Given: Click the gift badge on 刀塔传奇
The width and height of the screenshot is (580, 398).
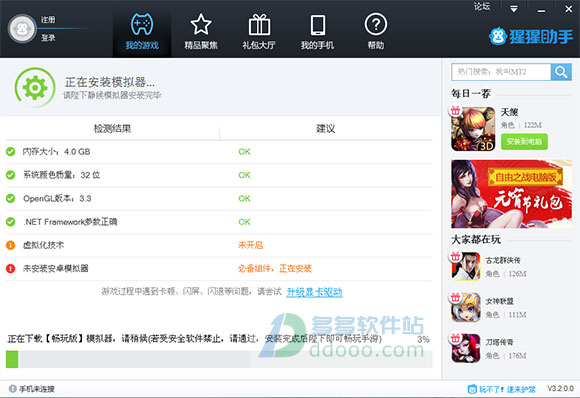Looking at the screenshot, I should [x=455, y=338].
